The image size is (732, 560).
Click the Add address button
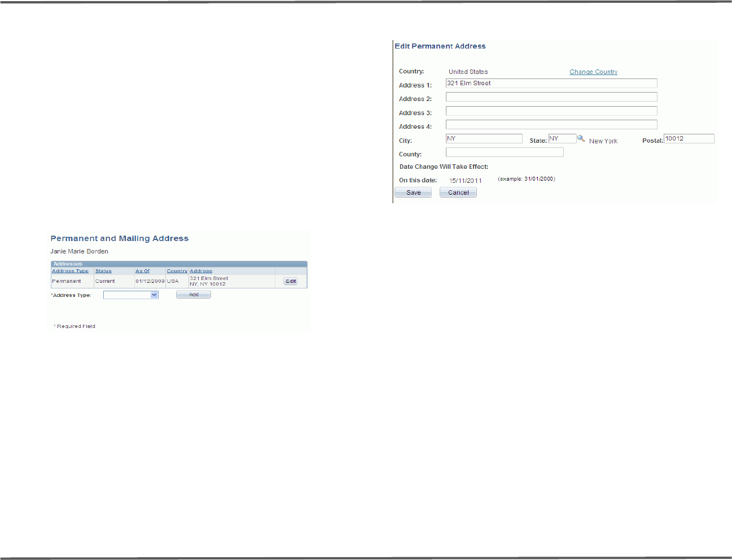click(194, 295)
